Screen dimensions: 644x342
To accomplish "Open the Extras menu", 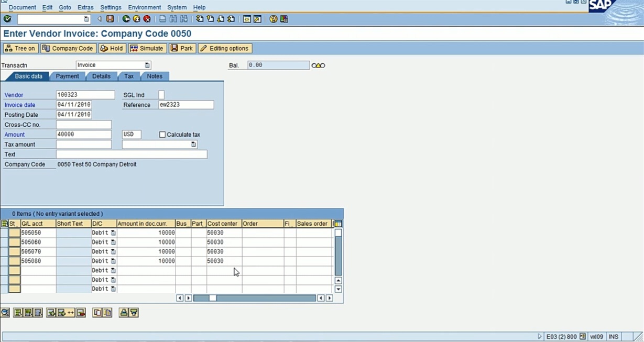I will pyautogui.click(x=85, y=7).
